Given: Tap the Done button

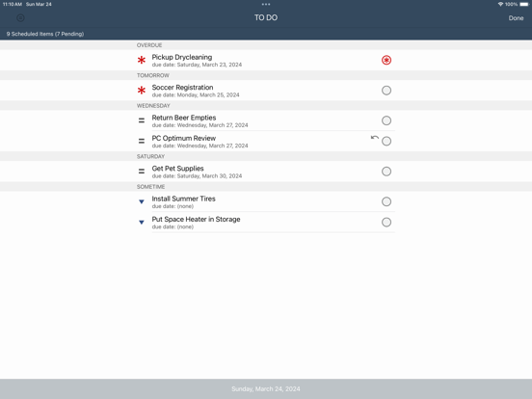Looking at the screenshot, I should [x=516, y=18].
